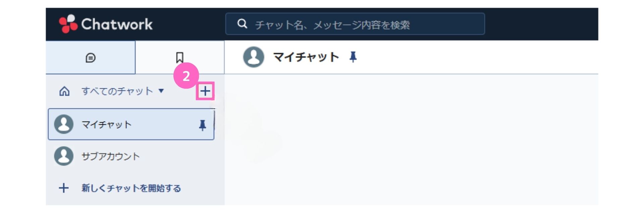Click the マイチャット avatar in the chat header
Viewport: 644px width, 215px height.
click(x=254, y=57)
